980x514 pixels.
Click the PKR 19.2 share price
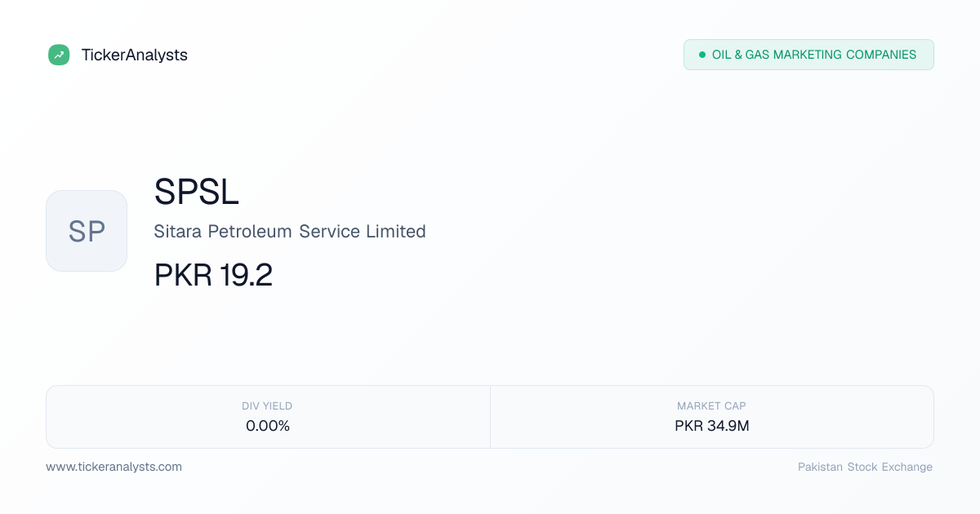(x=213, y=276)
